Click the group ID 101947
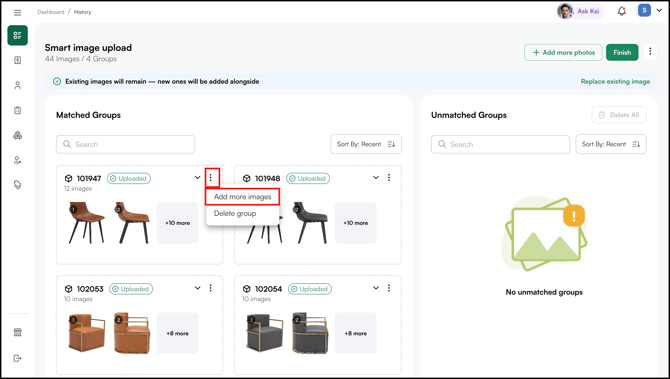This screenshot has width=670, height=379. pyautogui.click(x=89, y=179)
